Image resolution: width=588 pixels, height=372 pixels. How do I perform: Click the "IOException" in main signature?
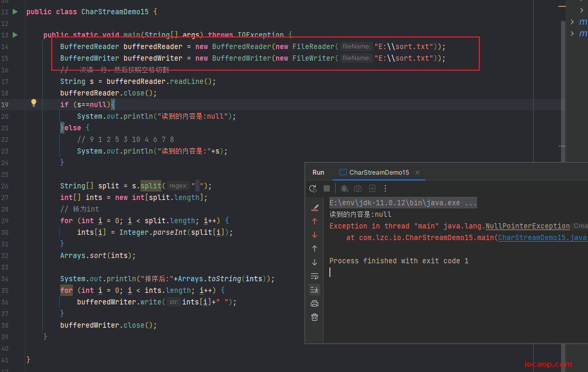pos(261,35)
